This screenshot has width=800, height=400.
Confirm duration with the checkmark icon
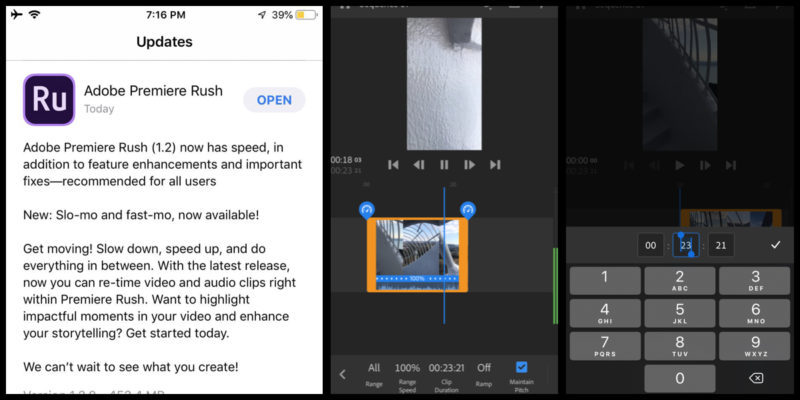coord(776,245)
